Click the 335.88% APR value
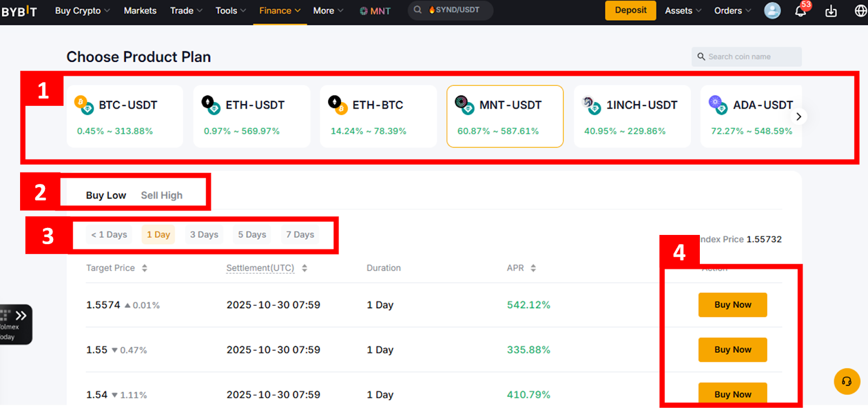 click(528, 350)
